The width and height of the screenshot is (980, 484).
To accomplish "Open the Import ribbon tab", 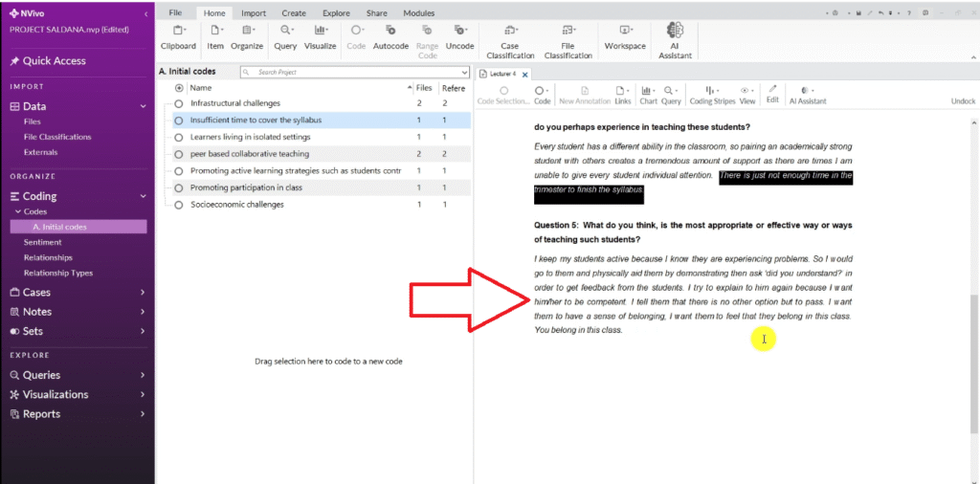I will coord(254,13).
